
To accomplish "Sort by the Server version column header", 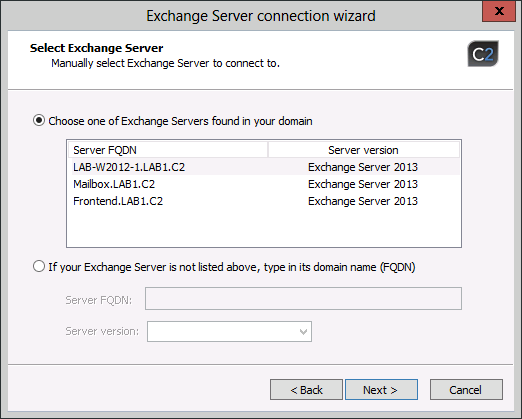I will (x=364, y=150).
